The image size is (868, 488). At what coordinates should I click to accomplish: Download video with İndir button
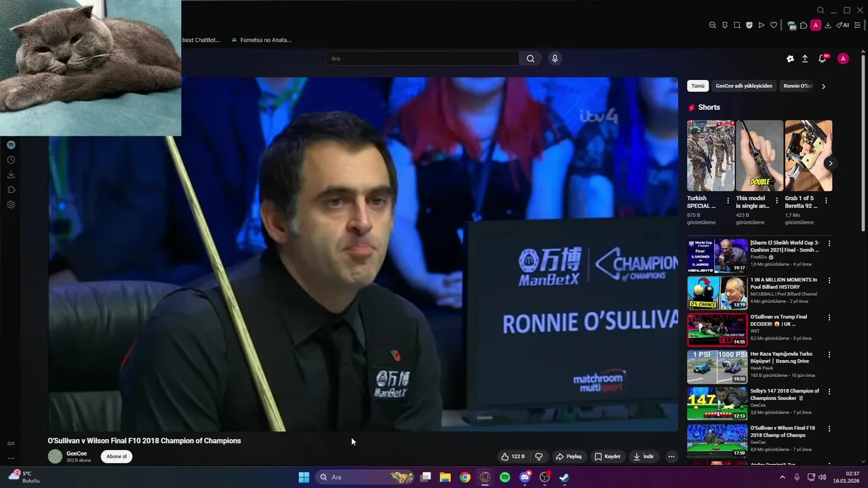pos(644,457)
